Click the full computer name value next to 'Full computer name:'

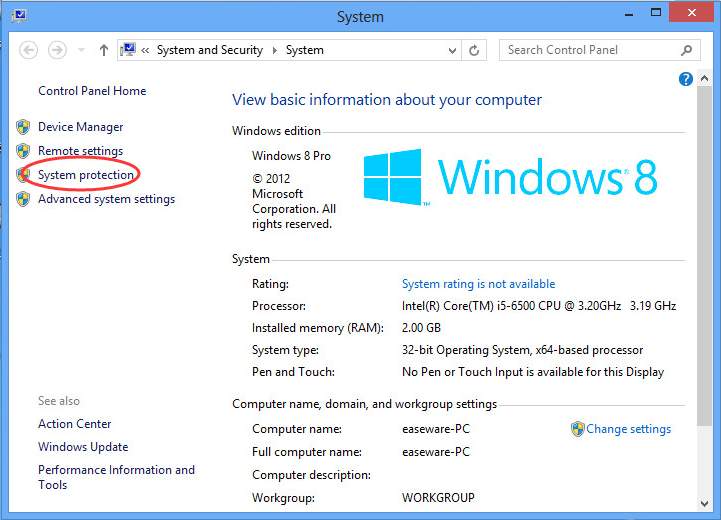click(x=436, y=451)
